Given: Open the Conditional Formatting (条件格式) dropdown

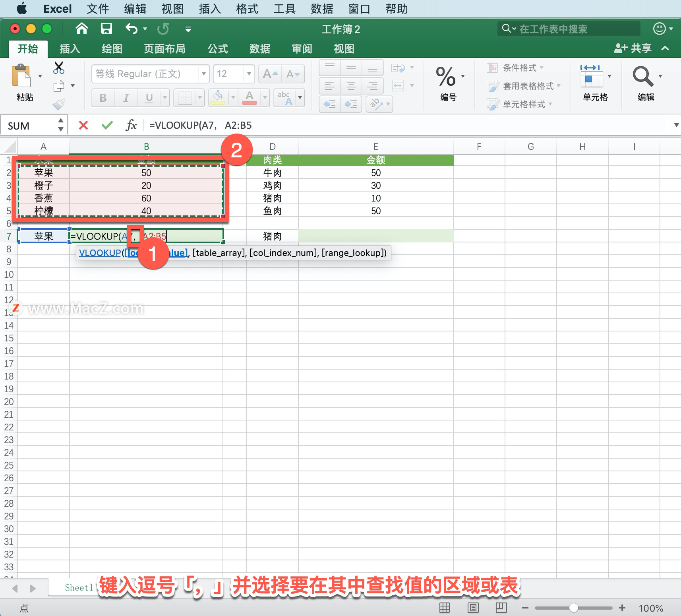Looking at the screenshot, I should pos(515,68).
